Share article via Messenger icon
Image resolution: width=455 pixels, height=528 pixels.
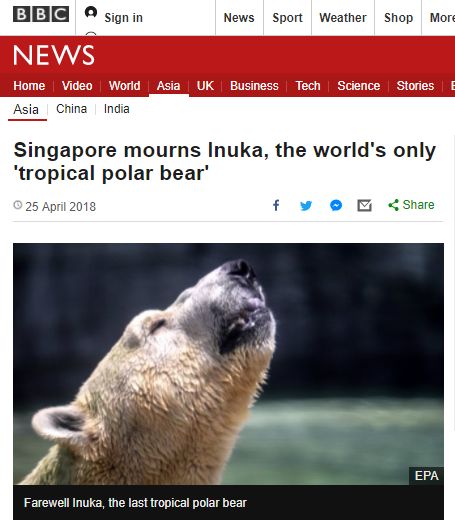pyautogui.click(x=336, y=205)
